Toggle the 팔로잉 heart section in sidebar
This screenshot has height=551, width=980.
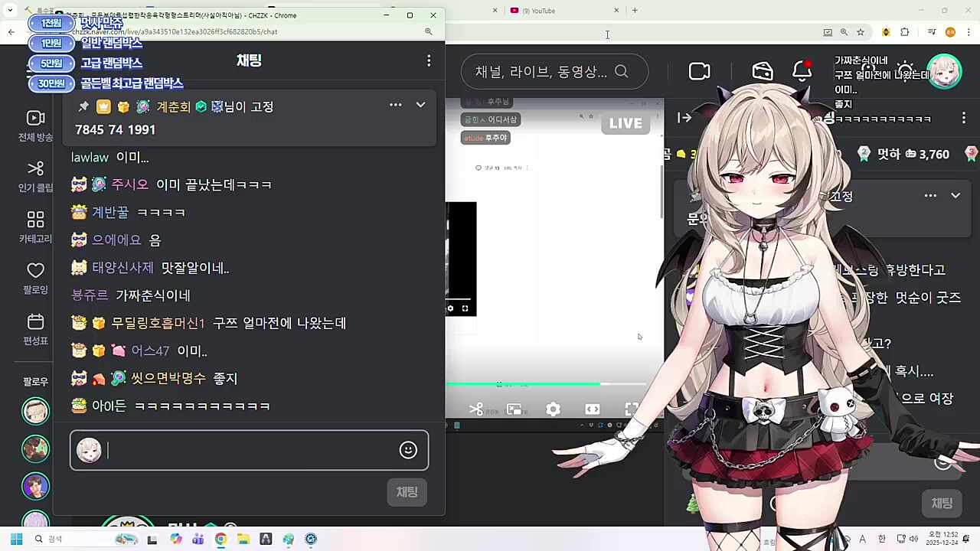[35, 270]
